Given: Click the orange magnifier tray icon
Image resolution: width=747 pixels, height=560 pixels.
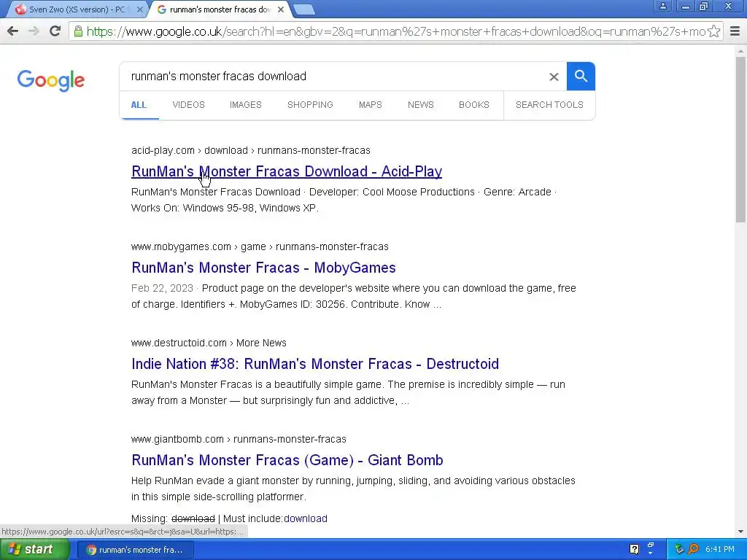Looking at the screenshot, I should [693, 550].
